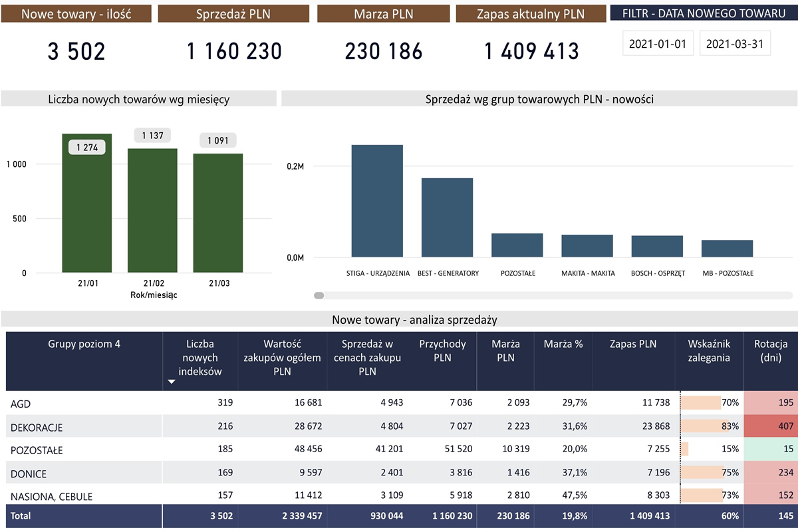
Task: Click the Zapas PLN column header
Action: pos(633,344)
